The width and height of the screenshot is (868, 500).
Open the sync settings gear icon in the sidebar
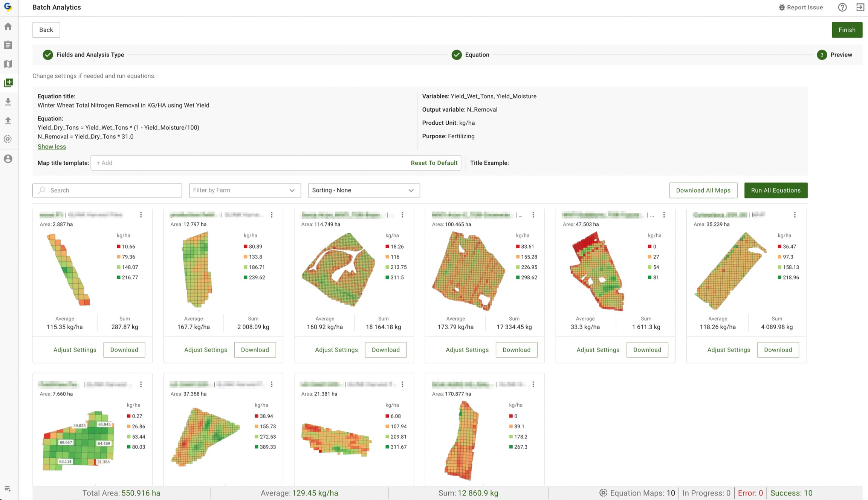click(8, 139)
